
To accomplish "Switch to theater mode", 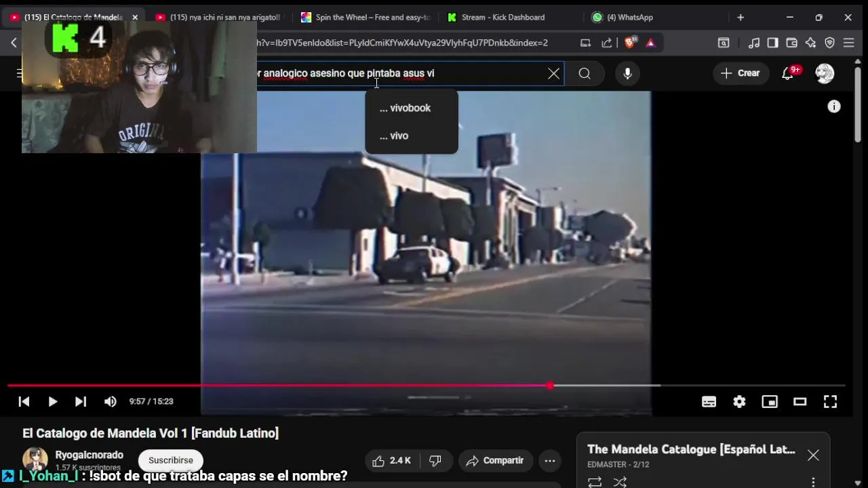I will pos(800,401).
